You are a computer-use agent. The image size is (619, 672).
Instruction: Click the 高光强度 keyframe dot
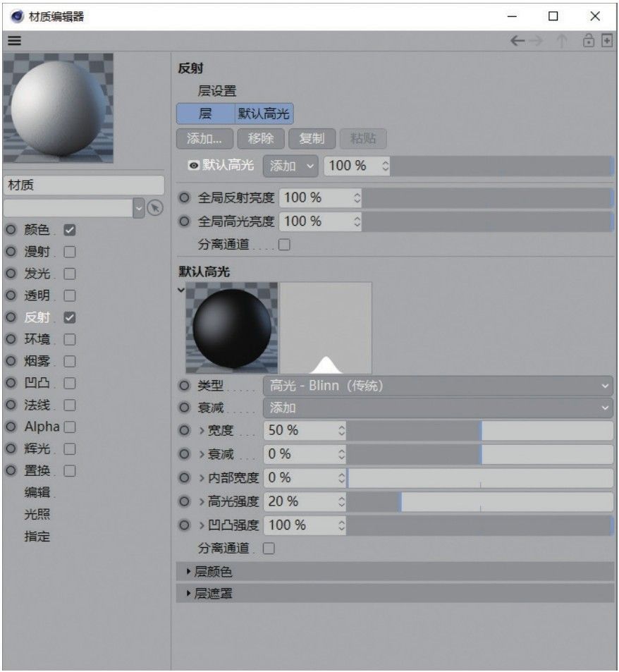184,501
